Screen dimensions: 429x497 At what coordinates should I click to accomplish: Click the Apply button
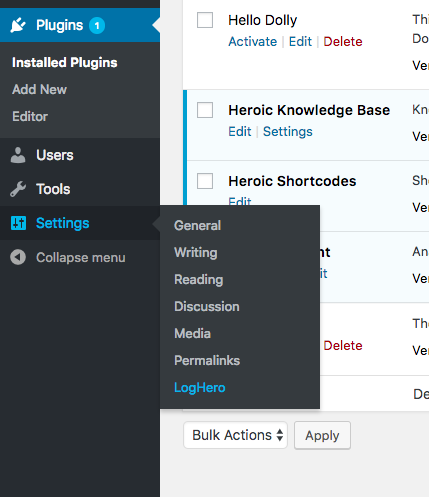322,435
